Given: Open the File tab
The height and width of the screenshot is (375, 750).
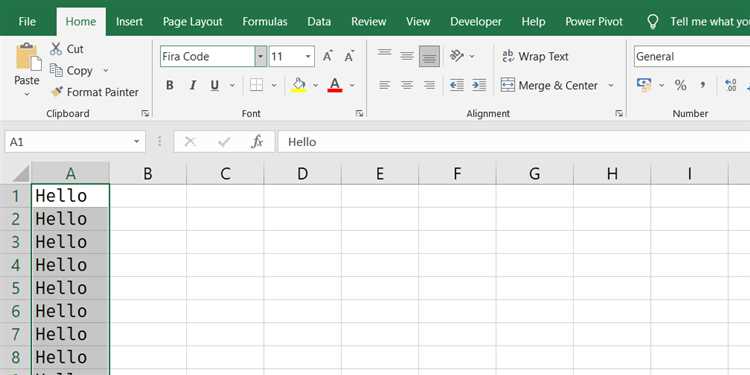Looking at the screenshot, I should (x=27, y=22).
